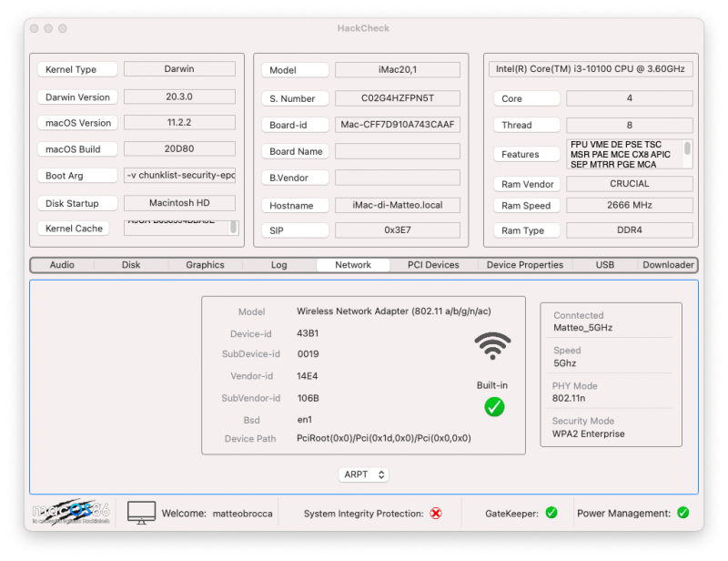Click the S. Number value field

[x=398, y=98]
